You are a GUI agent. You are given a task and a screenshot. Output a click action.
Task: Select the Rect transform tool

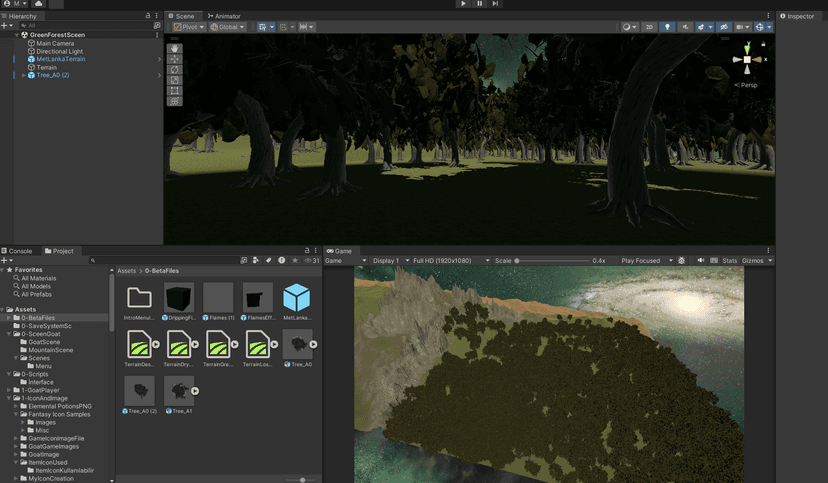tap(175, 91)
